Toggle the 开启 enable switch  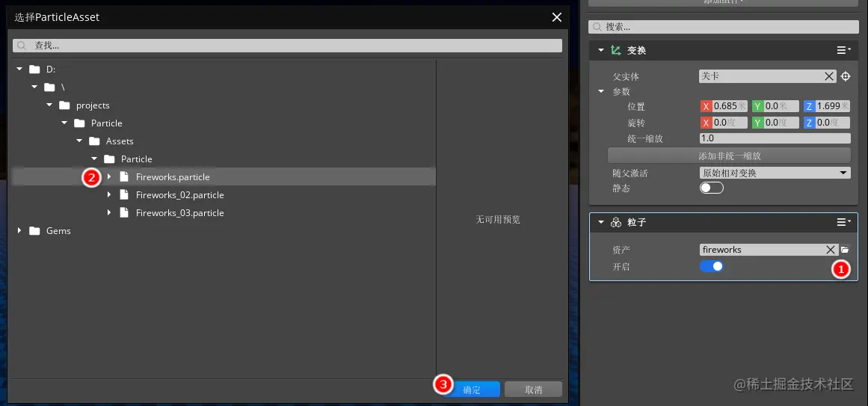[711, 266]
